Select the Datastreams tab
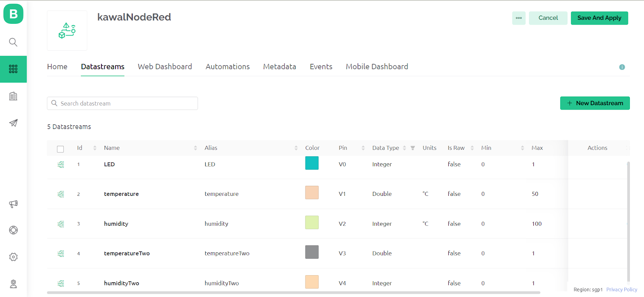The width and height of the screenshot is (644, 297). [103, 66]
